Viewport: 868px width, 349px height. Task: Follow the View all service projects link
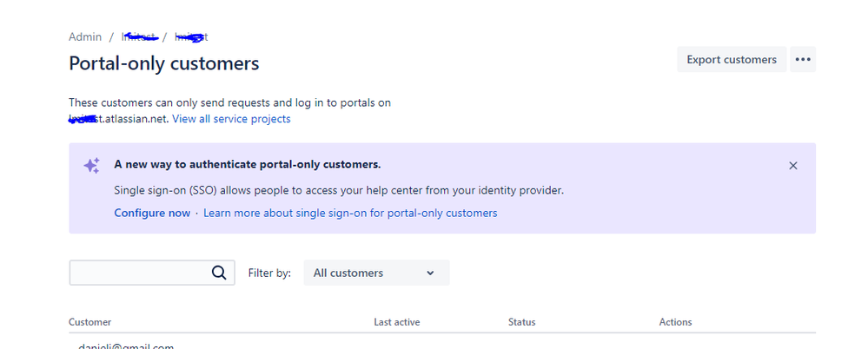click(231, 119)
